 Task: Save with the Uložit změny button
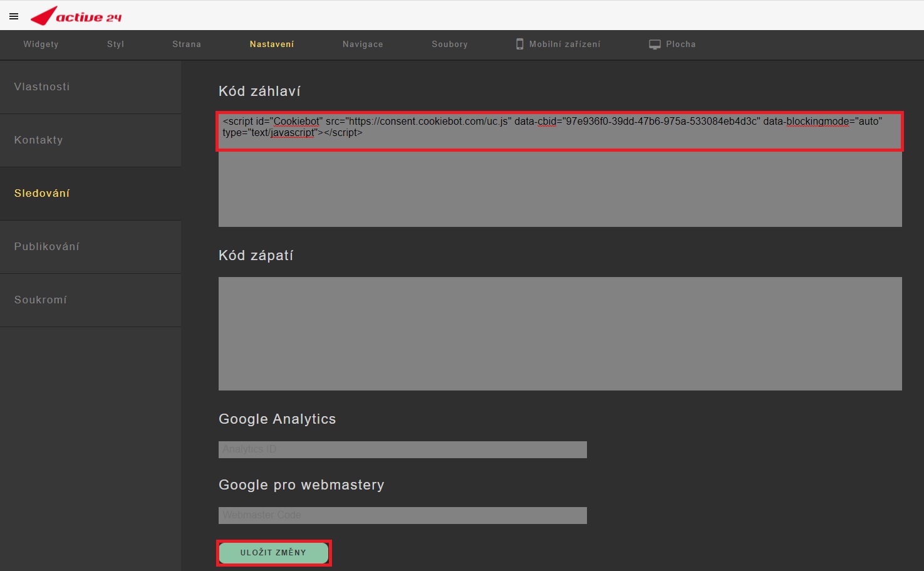pyautogui.click(x=274, y=553)
